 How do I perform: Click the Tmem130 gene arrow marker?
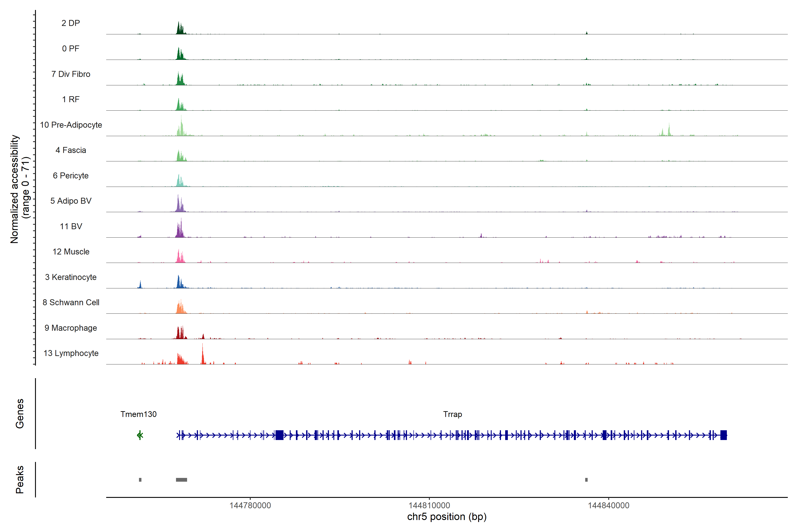pos(140,435)
